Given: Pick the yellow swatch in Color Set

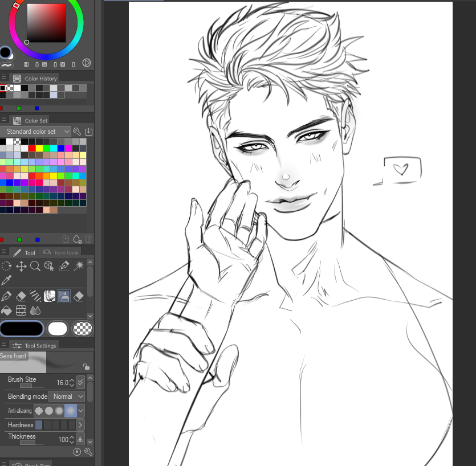Looking at the screenshot, I should point(39,148).
